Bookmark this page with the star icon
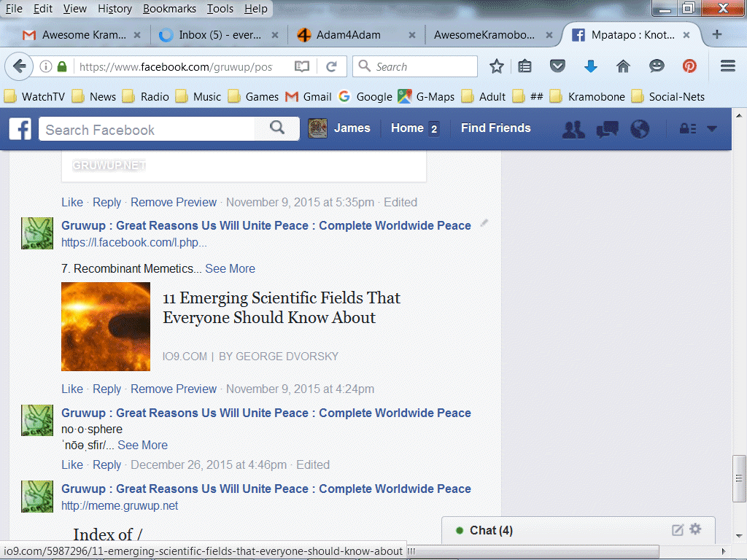The height and width of the screenshot is (560, 747). (496, 66)
